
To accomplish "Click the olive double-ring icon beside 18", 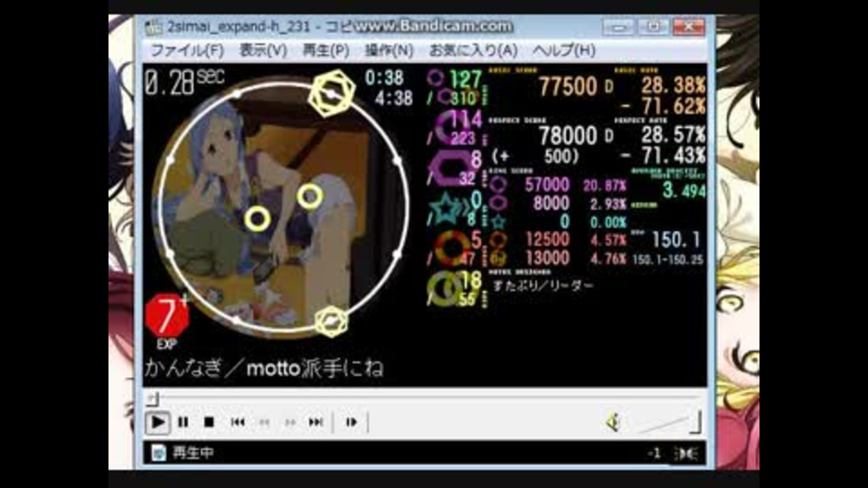I will point(445,288).
